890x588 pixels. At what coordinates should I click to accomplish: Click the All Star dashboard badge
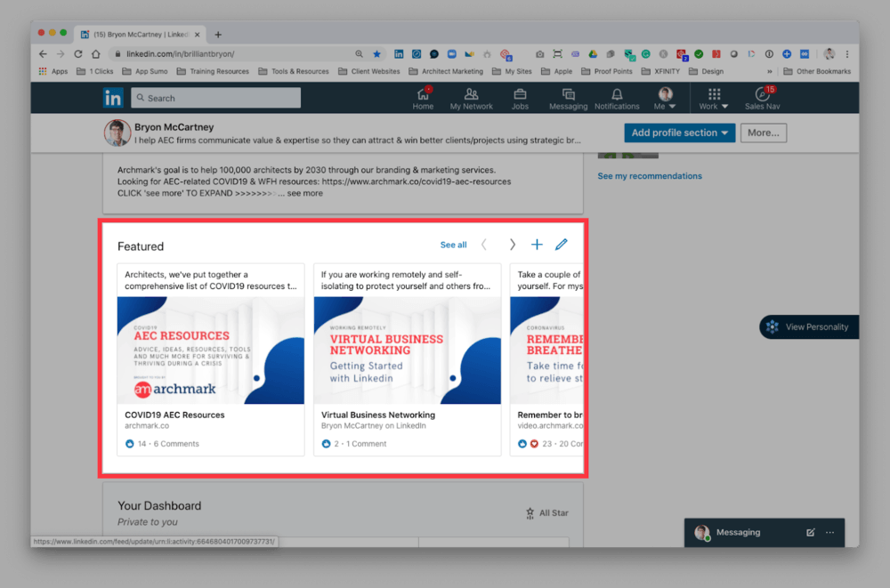click(x=547, y=513)
